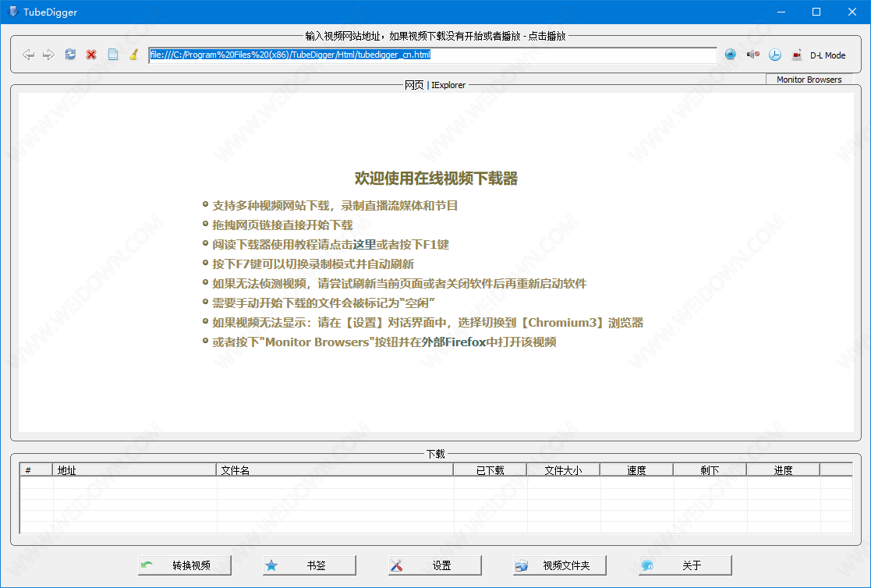
Task: Open 书签 bookmarks button
Action: click(x=310, y=565)
